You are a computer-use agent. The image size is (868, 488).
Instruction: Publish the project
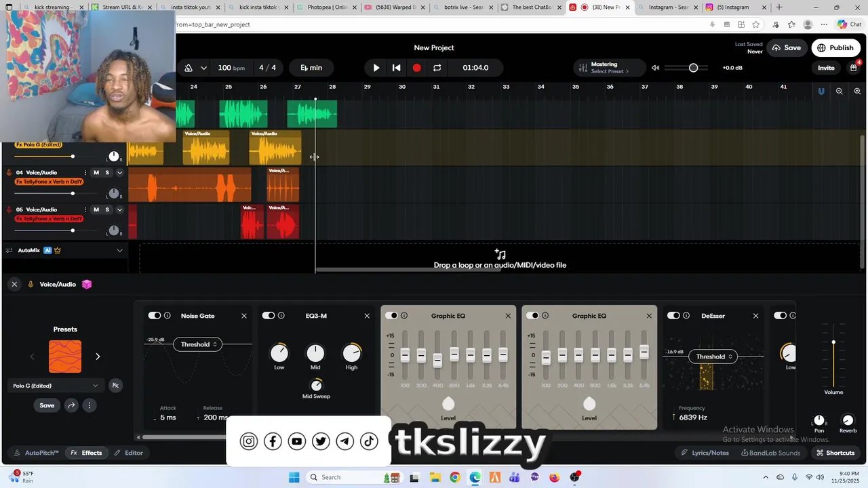(835, 48)
